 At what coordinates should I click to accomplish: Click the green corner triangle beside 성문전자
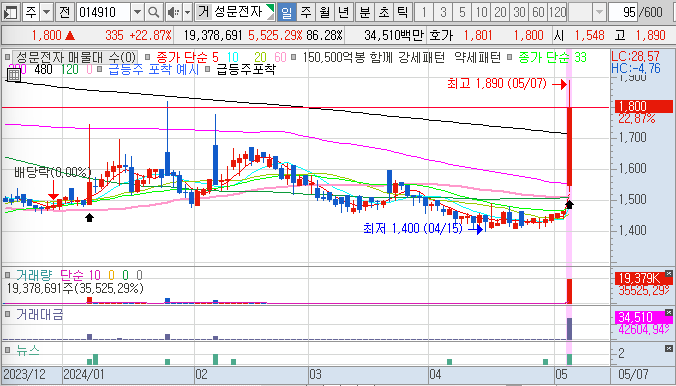click(x=270, y=9)
